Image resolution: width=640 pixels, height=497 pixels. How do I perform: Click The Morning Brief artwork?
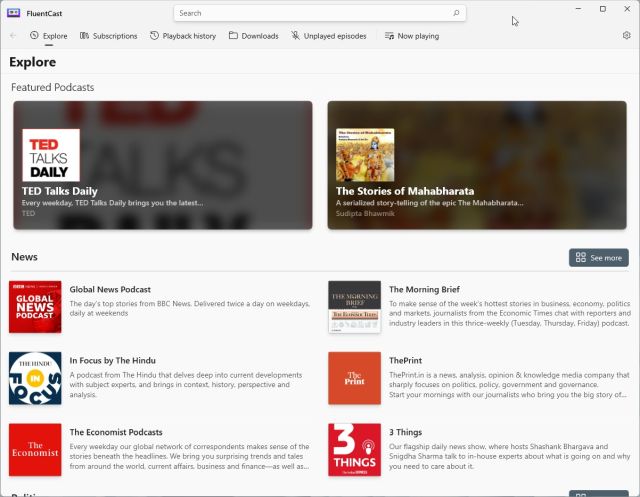pos(355,307)
